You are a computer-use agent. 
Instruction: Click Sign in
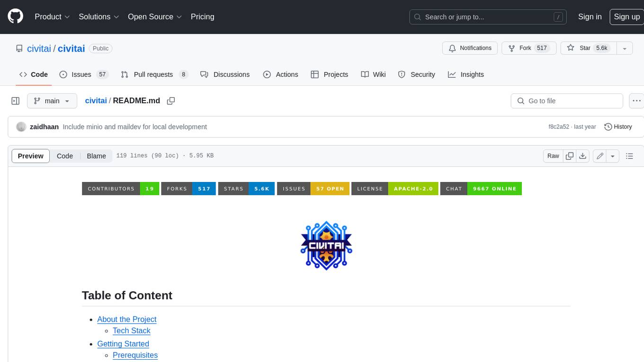[x=590, y=17]
